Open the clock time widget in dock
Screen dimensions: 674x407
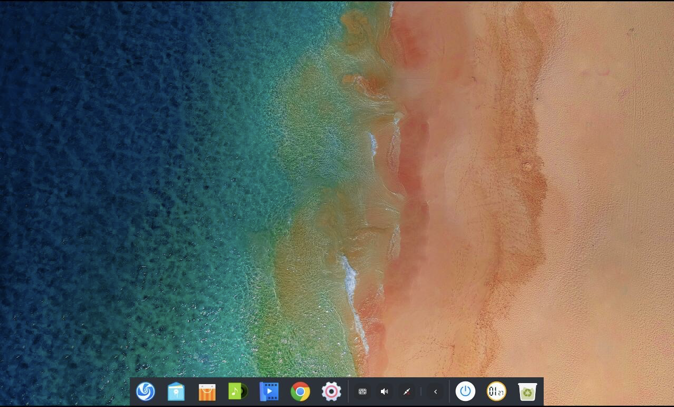(496, 391)
